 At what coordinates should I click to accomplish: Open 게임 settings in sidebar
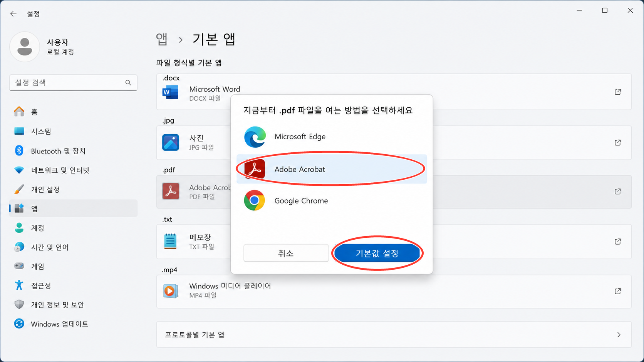tap(73, 266)
